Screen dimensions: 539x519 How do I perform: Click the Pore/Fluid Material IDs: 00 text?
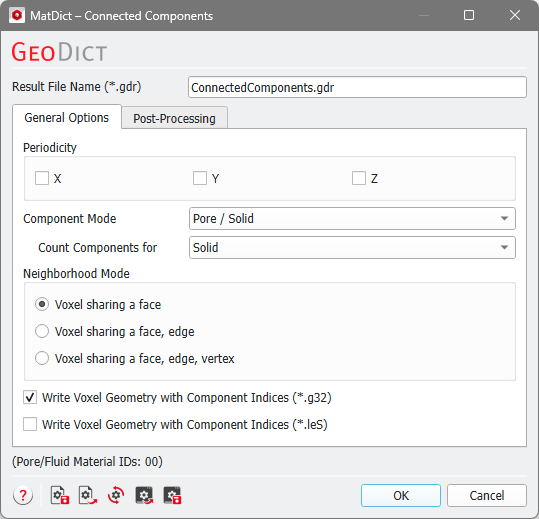[x=87, y=462]
